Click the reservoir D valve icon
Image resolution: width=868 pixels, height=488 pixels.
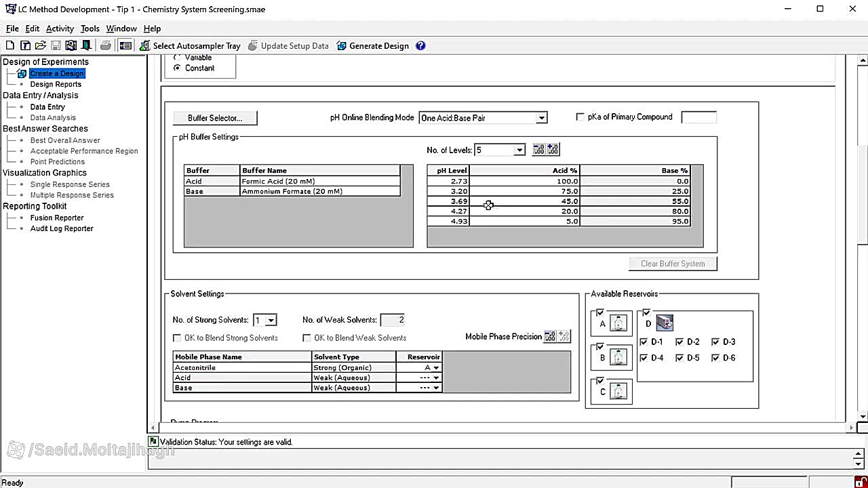pyautogui.click(x=665, y=324)
